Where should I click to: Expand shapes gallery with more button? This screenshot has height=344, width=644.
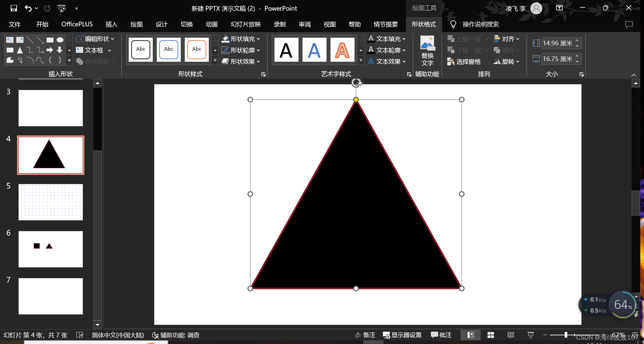(x=69, y=61)
